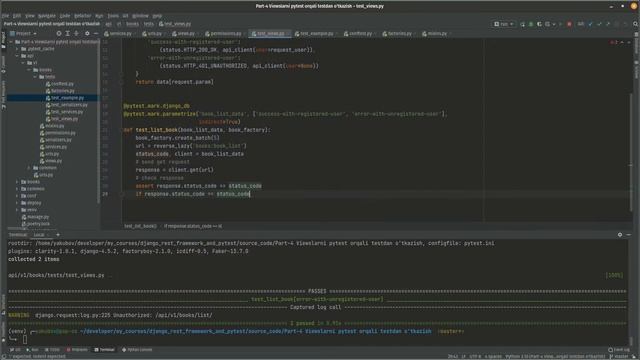Viewport: 640px width, 360px height.
Task: Switch to the factories.py editor tab
Action: tap(398, 33)
